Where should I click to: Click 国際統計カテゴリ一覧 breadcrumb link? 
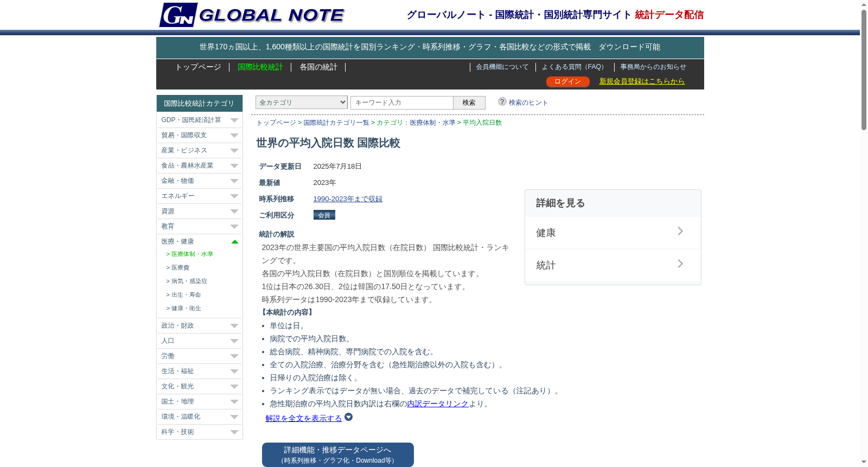[x=336, y=123]
